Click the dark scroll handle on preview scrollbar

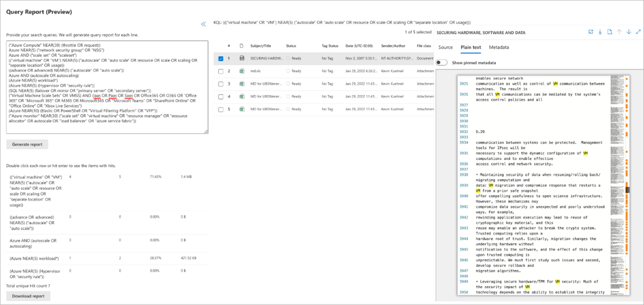(x=627, y=190)
